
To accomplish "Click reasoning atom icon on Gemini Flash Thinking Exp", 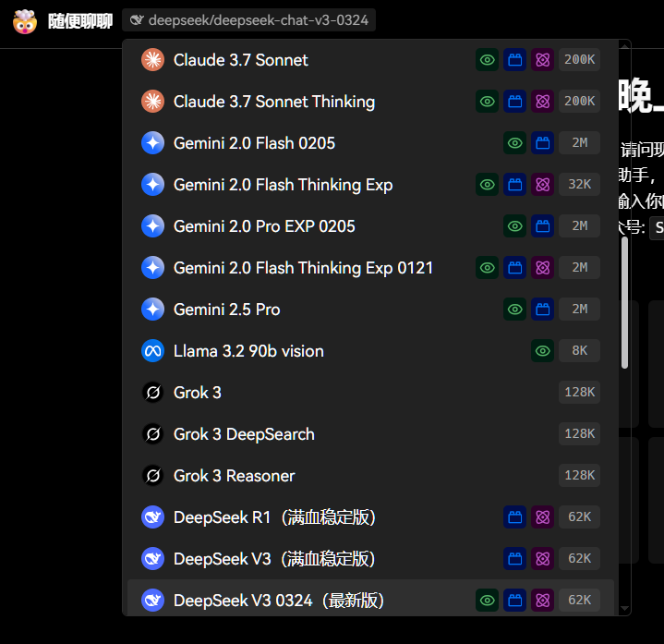I will click(542, 184).
